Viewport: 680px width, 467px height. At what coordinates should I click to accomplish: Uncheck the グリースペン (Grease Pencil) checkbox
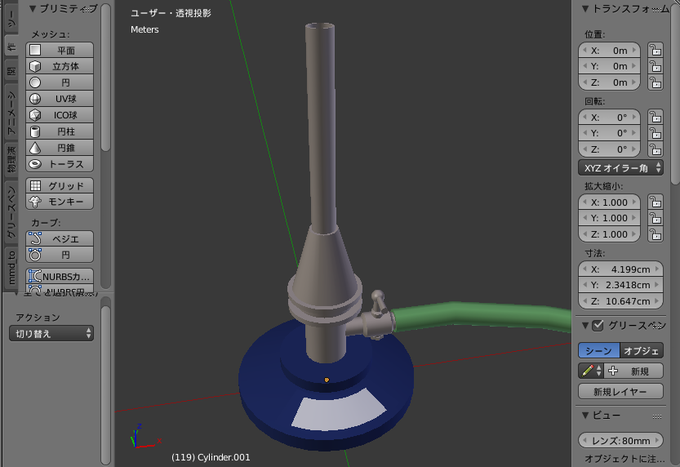pyautogui.click(x=598, y=325)
